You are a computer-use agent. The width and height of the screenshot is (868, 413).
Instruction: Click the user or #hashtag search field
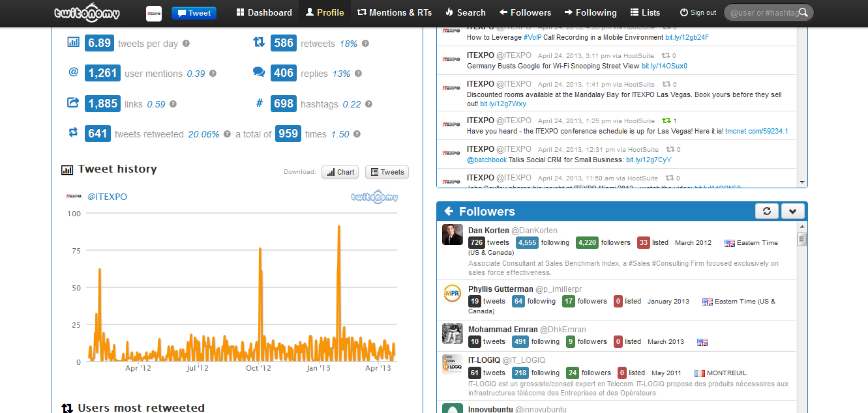pos(763,12)
